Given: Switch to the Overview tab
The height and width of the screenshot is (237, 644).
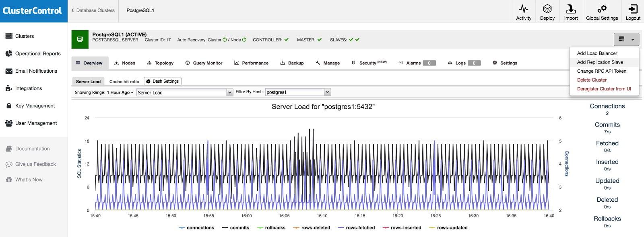Looking at the screenshot, I should pyautogui.click(x=89, y=63).
